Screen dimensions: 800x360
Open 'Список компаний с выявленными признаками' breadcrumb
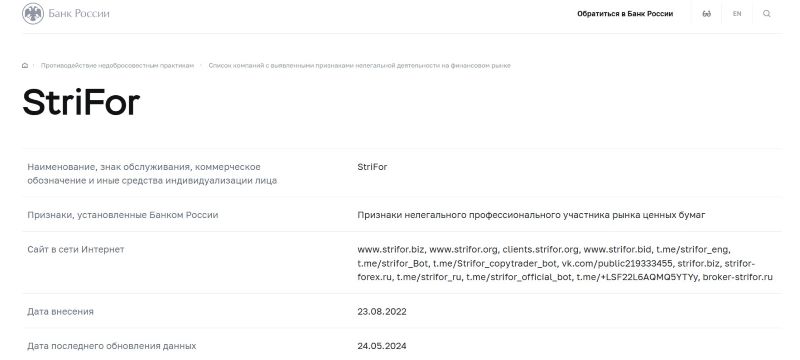(x=360, y=66)
